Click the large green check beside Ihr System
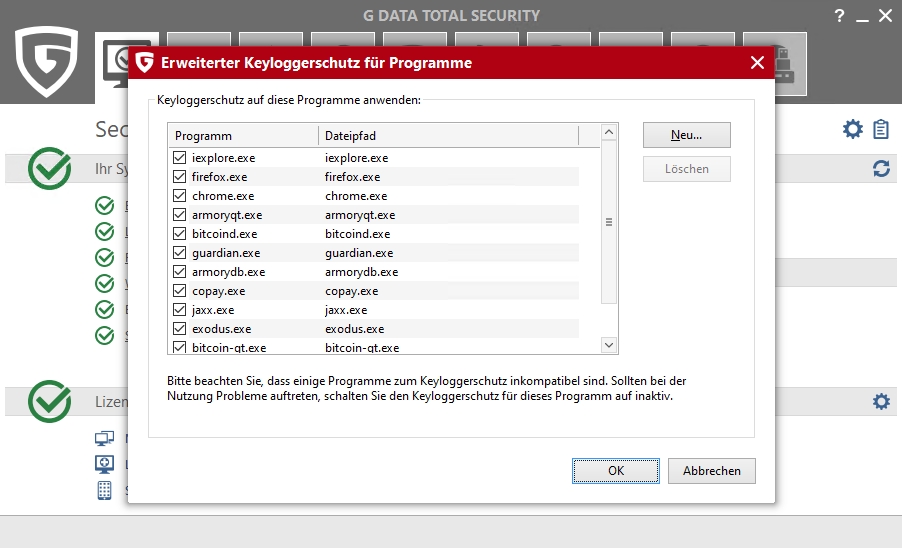 pyautogui.click(x=49, y=168)
